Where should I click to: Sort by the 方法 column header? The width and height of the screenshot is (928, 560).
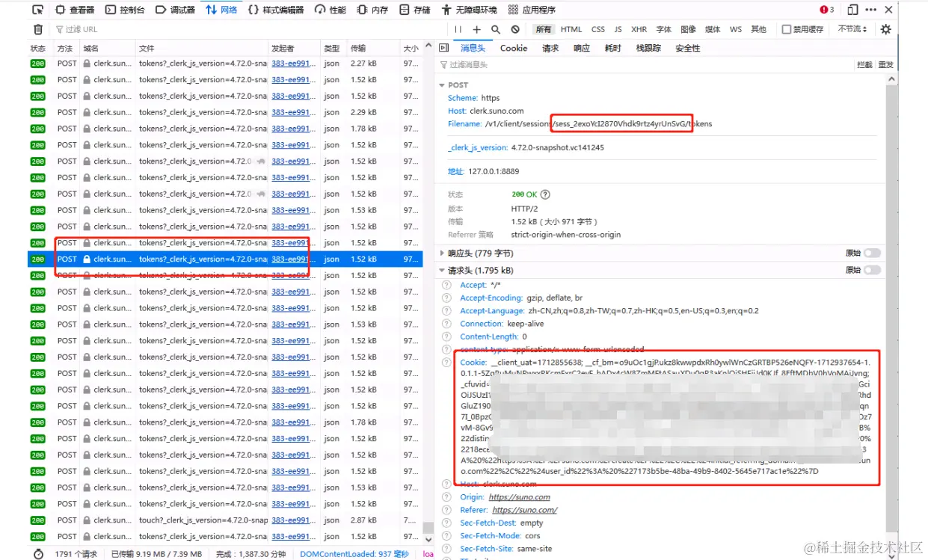(66, 48)
